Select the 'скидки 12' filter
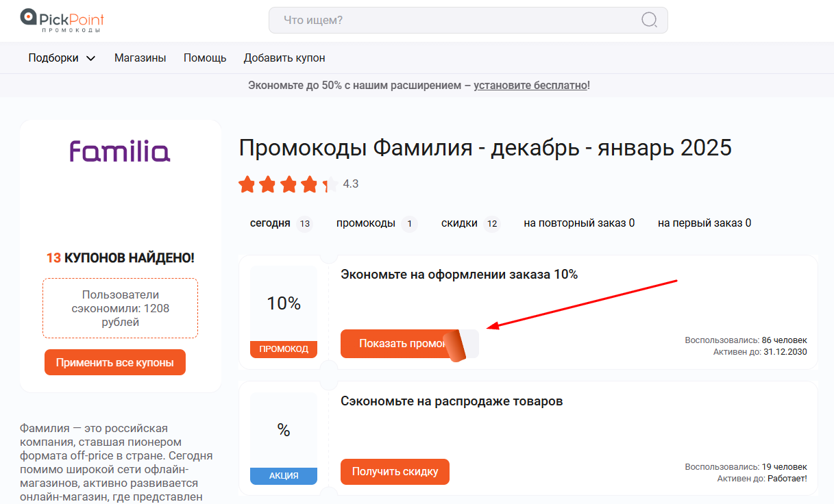834x504 pixels. click(470, 223)
